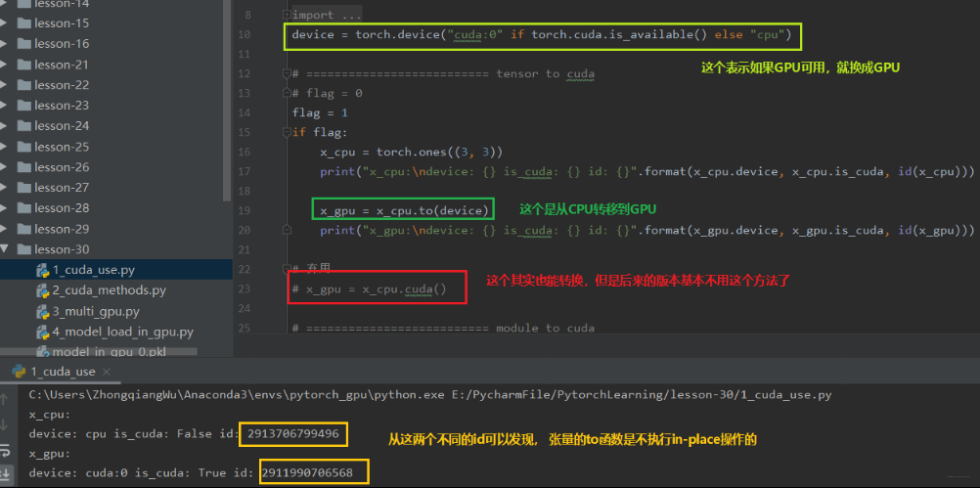This screenshot has width=980, height=488.
Task: Expand the folded import block at line 8
Action: coord(287,15)
